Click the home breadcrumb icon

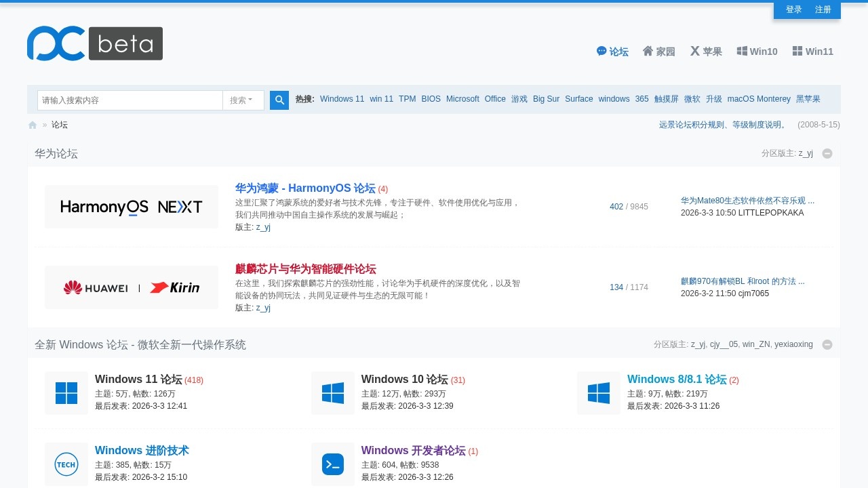click(x=33, y=125)
